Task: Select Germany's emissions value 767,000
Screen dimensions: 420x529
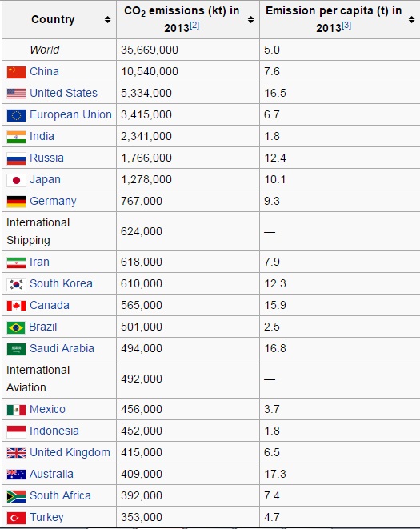Action: click(142, 201)
